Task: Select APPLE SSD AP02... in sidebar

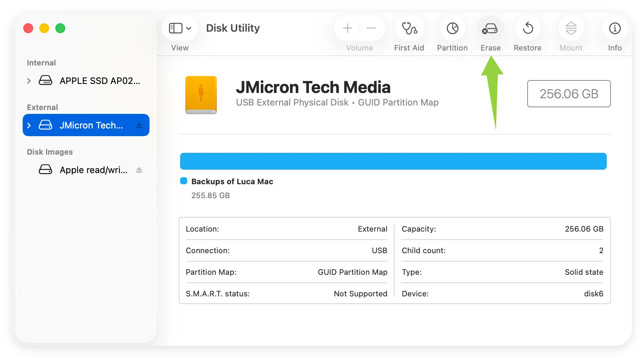Action: 86,81
